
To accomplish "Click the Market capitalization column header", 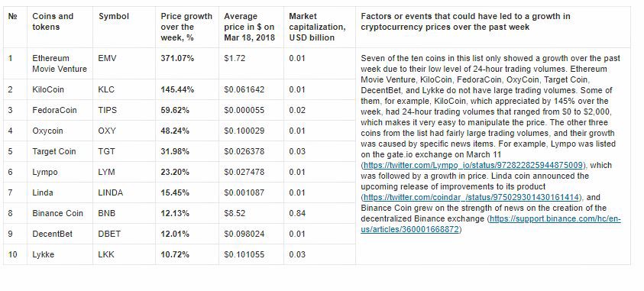I will pyautogui.click(x=317, y=27).
